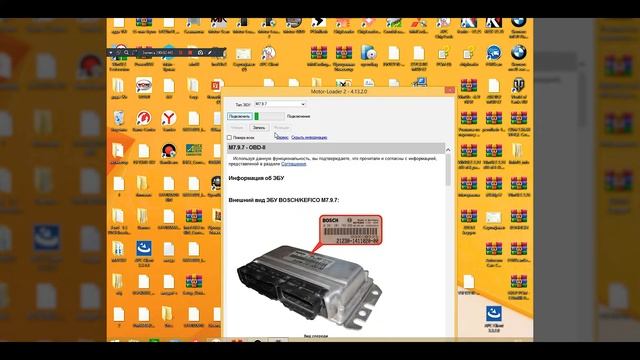Open the World of Tanks desktop icon
This screenshot has width=640, height=360.
[518, 88]
